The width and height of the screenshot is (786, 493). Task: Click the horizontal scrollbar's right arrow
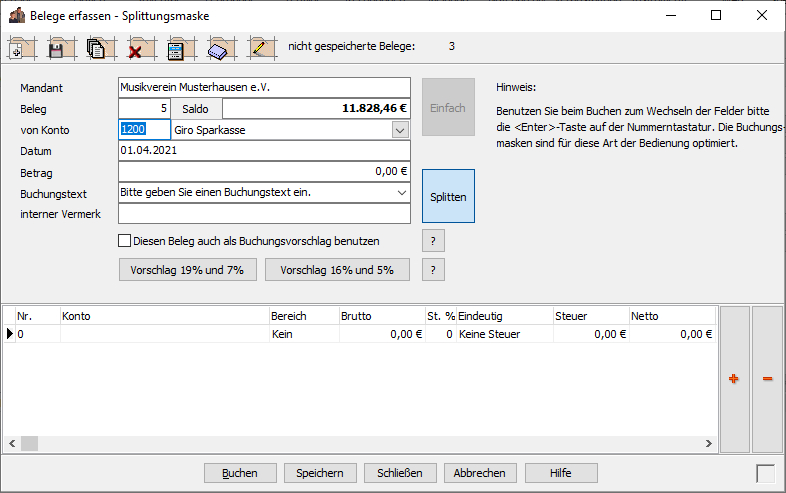(x=709, y=443)
